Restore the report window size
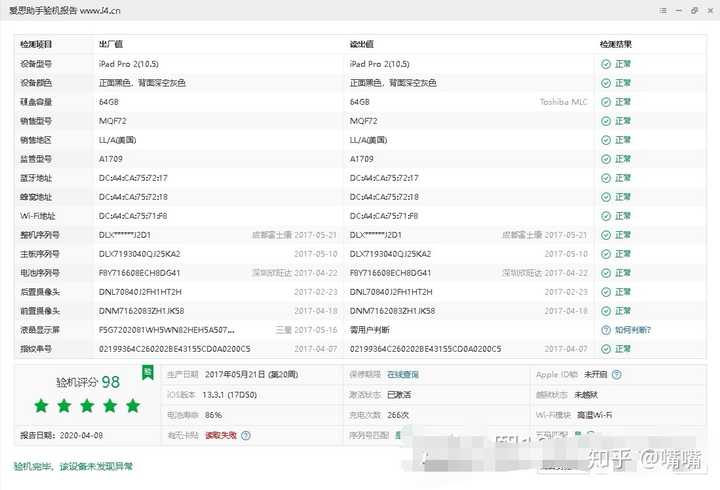Viewport: 720px width, 490px height. (x=694, y=11)
